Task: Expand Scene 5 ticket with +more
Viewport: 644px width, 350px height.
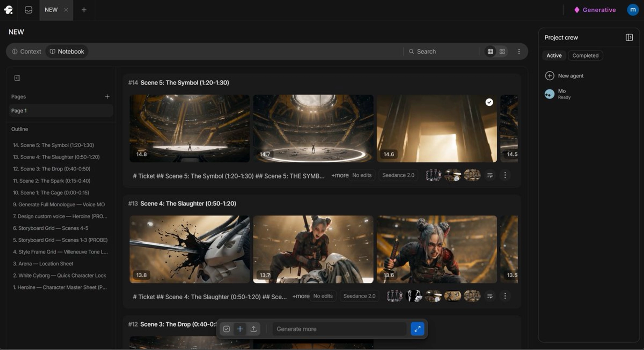Action: [339, 175]
